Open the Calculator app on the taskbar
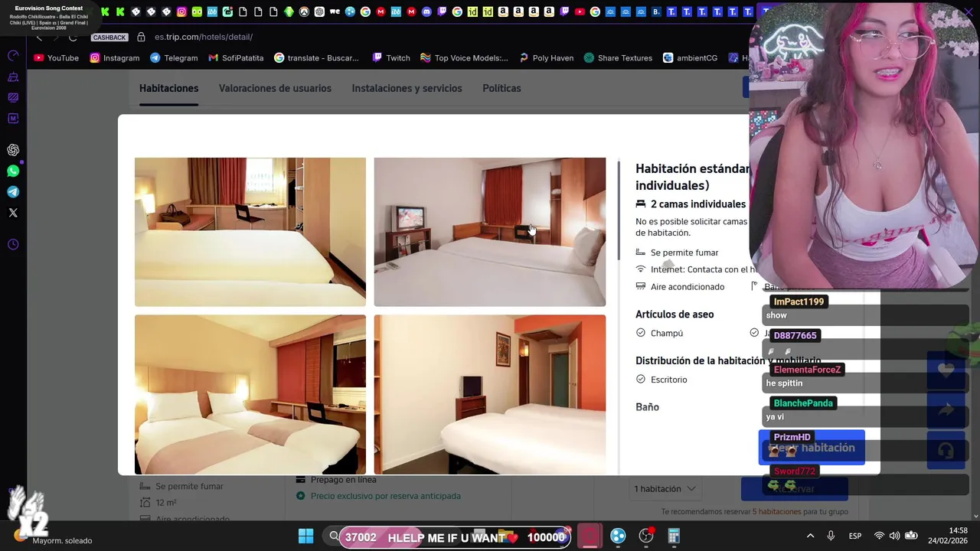This screenshot has height=551, width=980. pos(674,536)
